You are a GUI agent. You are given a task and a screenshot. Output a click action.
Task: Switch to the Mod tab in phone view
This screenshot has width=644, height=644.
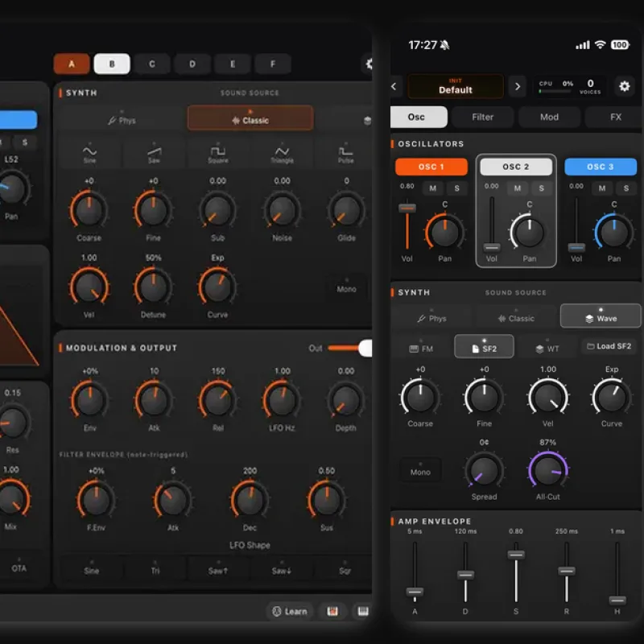549,117
